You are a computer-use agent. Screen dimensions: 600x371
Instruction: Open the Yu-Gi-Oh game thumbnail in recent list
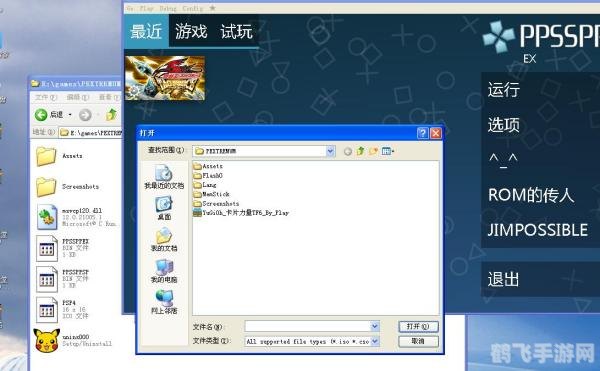pyautogui.click(x=165, y=78)
